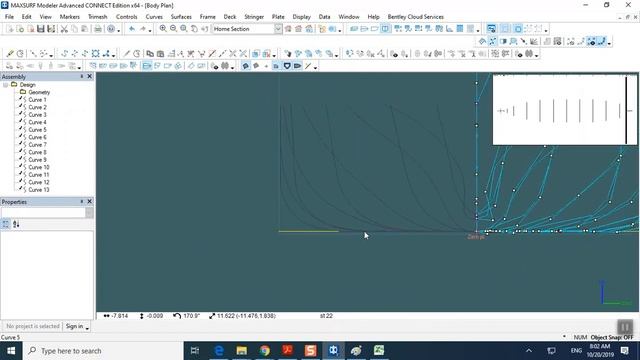Toggle Object Snap OFF in status bar
The image size is (640, 360).
[612, 337]
